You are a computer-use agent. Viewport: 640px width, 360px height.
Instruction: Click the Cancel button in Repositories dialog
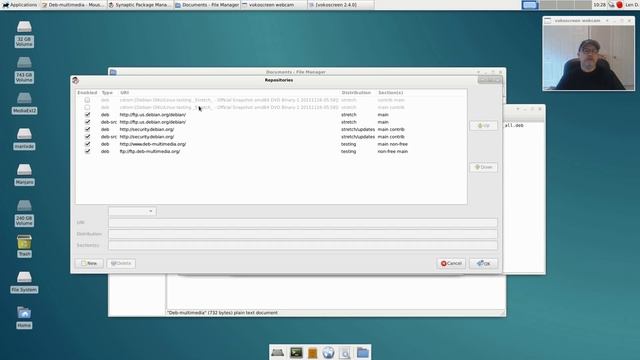point(451,263)
